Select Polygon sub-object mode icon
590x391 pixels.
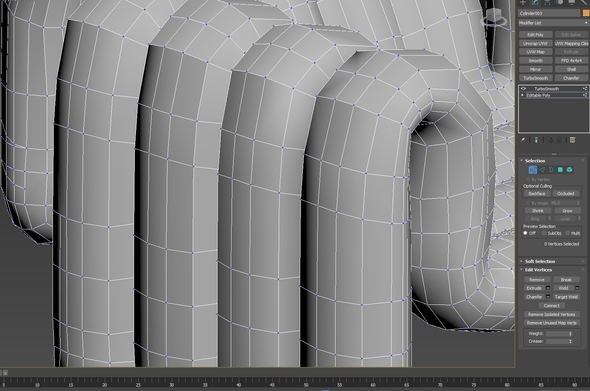point(560,170)
